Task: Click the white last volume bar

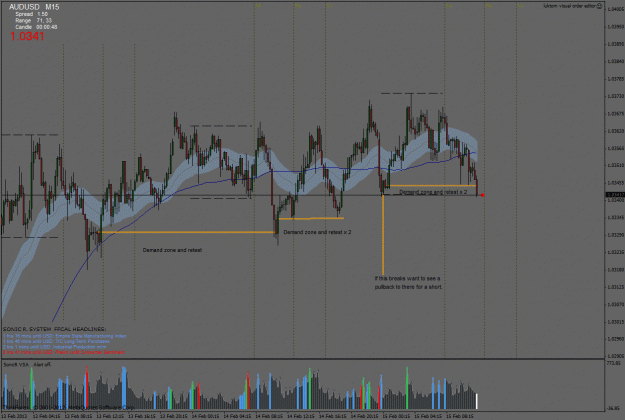Action: 477,401
